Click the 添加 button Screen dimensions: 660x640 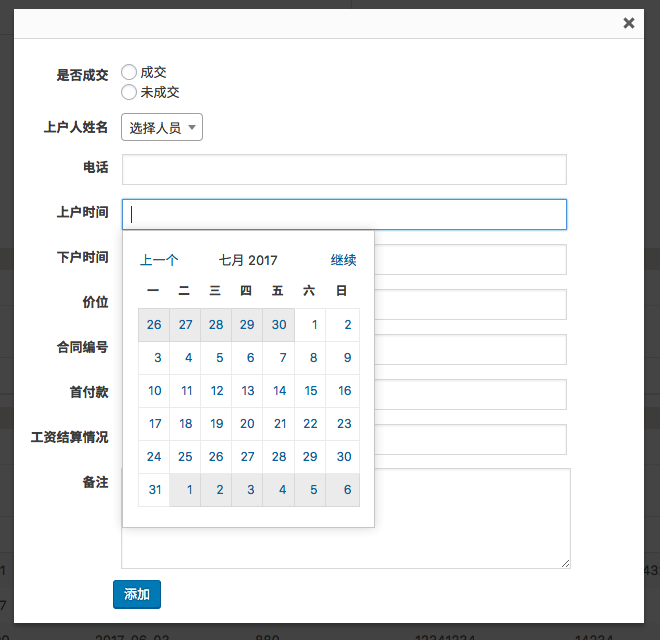137,594
